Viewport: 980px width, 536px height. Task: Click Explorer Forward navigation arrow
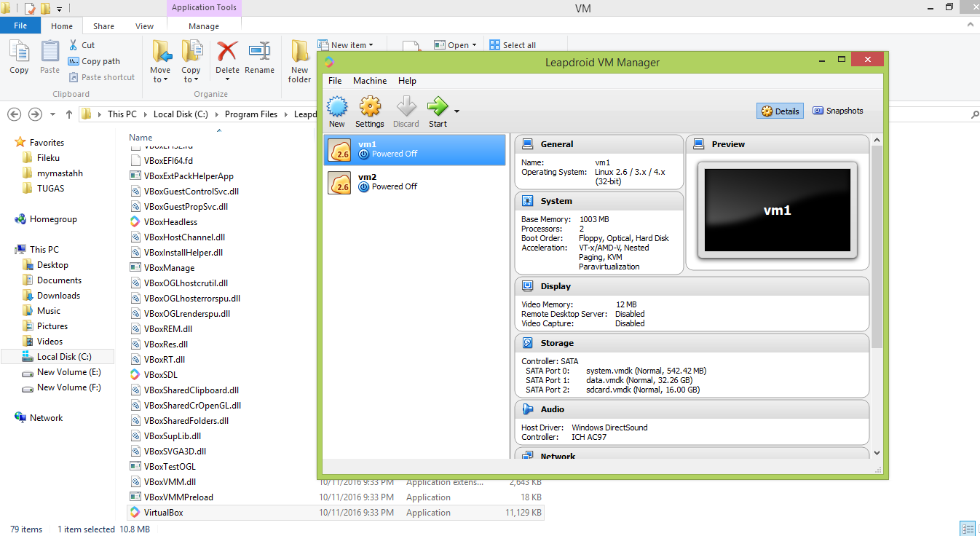34,114
